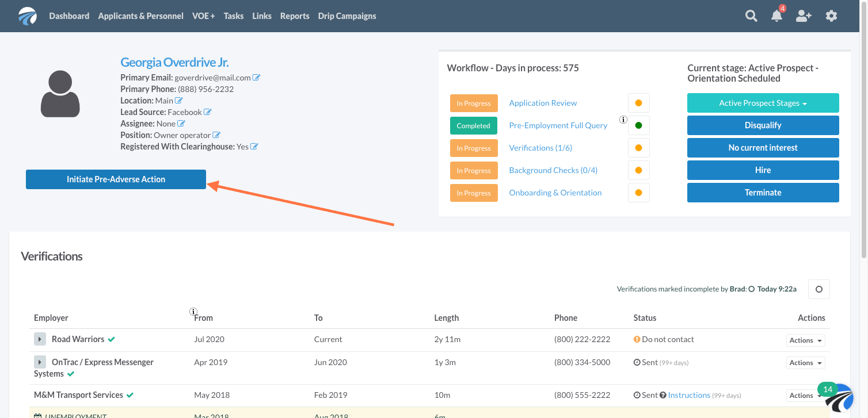
Task: Open Actions dropdown for OnTrac row
Action: point(806,363)
